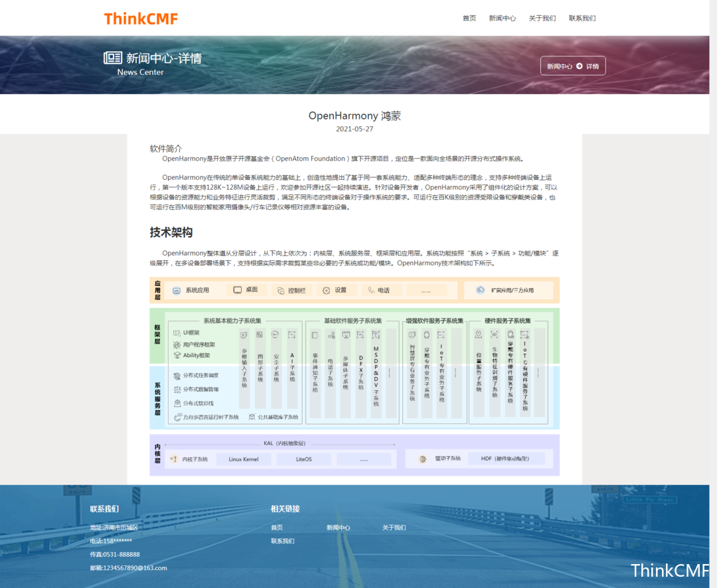This screenshot has width=717, height=588.
Task: Click the 分布式软总线 icon
Action: tap(177, 404)
